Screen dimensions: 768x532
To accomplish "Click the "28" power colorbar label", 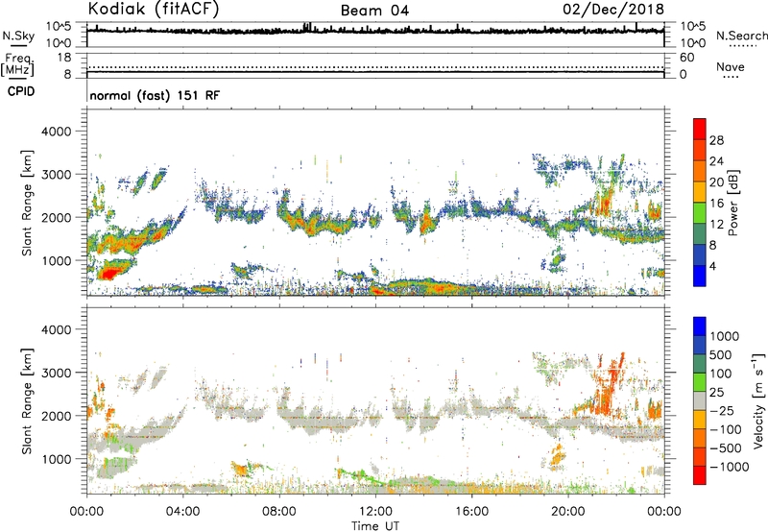I will 716,140.
